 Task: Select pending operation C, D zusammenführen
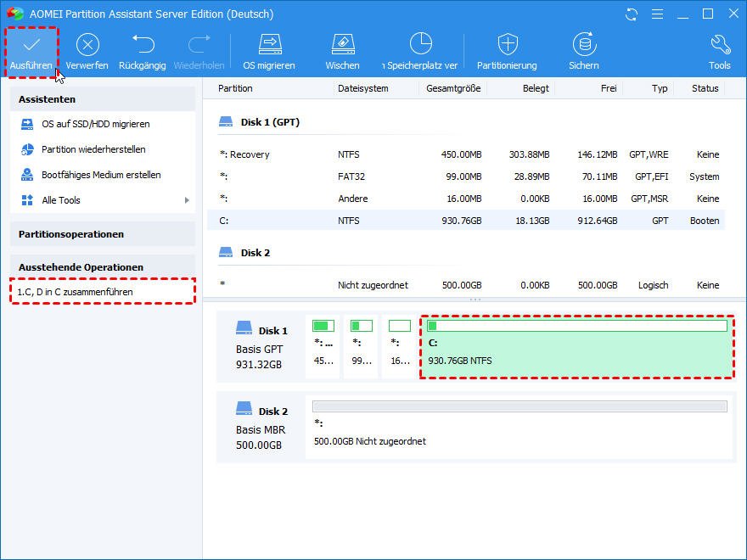click(x=75, y=292)
